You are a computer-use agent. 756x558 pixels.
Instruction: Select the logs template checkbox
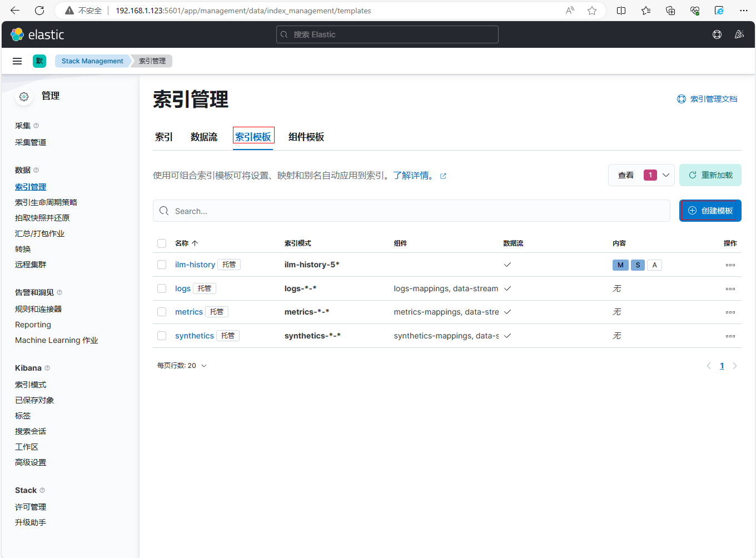162,288
